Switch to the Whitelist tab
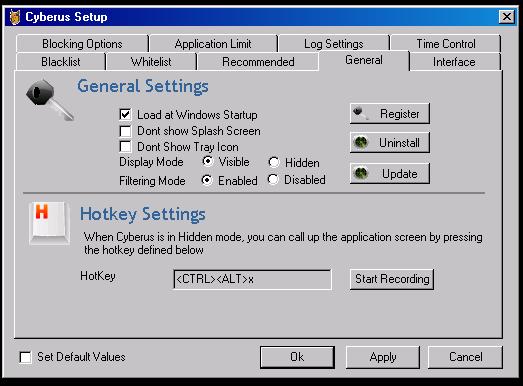 [151, 62]
